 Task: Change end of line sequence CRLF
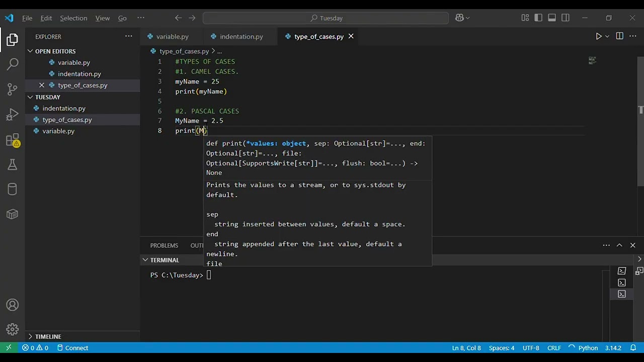554,348
